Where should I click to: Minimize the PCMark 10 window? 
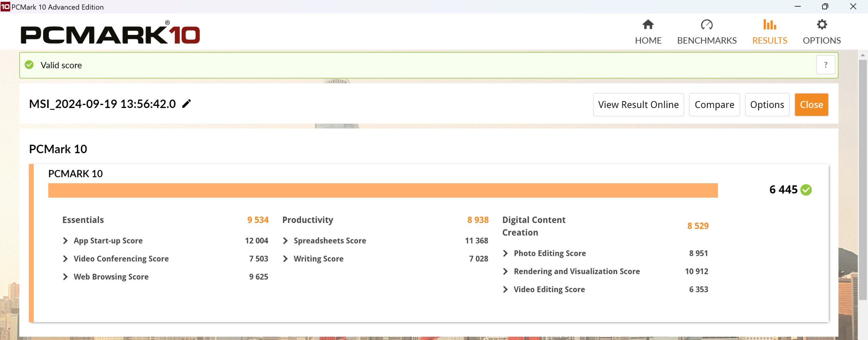click(797, 6)
